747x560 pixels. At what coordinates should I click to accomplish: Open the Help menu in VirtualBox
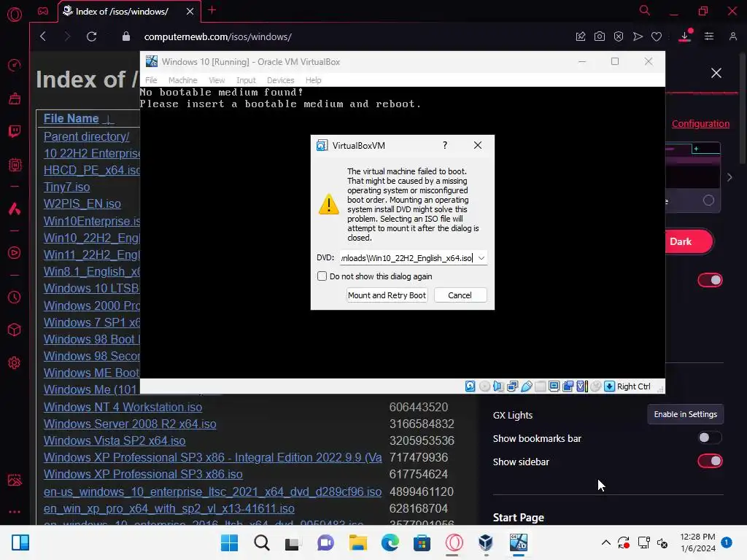coord(313,80)
